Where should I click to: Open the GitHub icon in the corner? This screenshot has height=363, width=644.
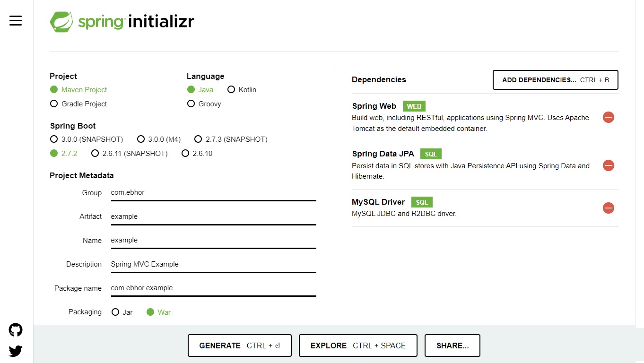[15, 329]
